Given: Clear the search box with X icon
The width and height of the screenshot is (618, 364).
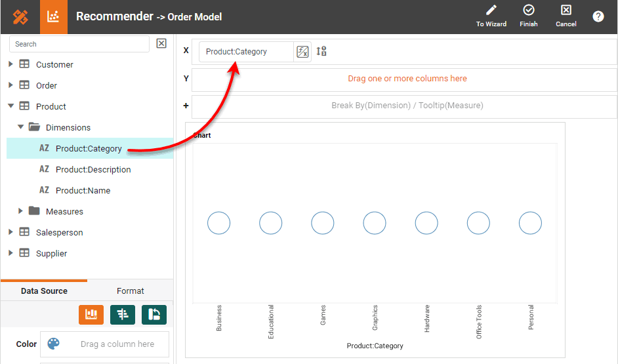Looking at the screenshot, I should pyautogui.click(x=161, y=43).
